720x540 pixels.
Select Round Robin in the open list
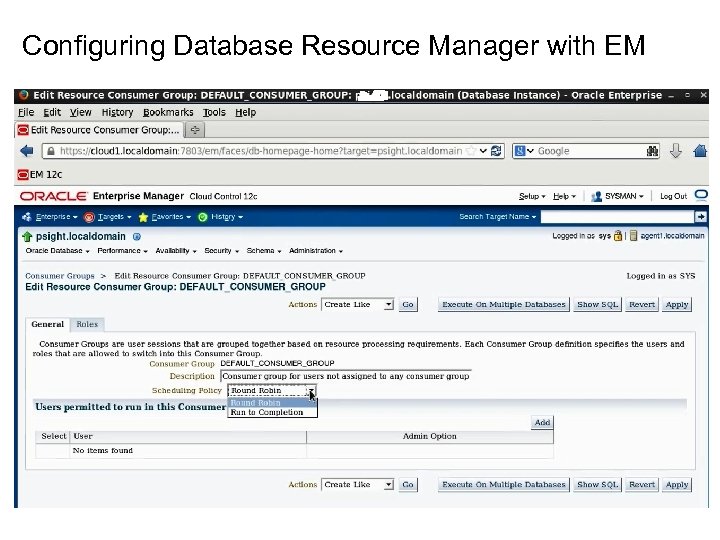point(272,403)
